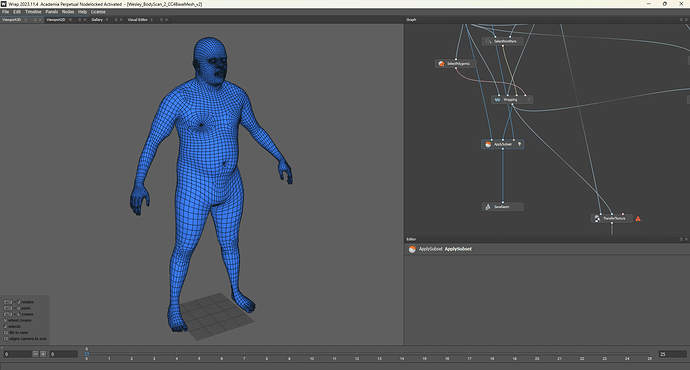This screenshot has height=370, width=690.
Task: Detach the Viewport3D tab with float icon
Action: (36, 20)
